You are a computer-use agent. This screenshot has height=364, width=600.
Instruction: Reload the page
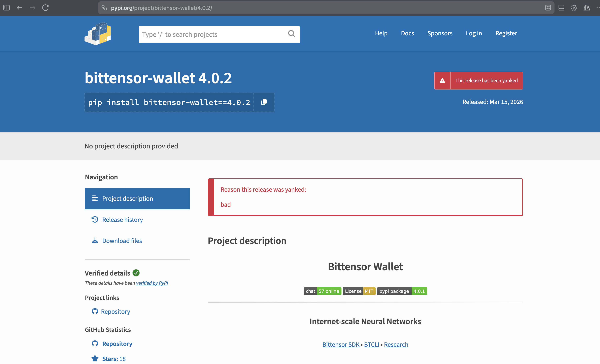tap(45, 8)
